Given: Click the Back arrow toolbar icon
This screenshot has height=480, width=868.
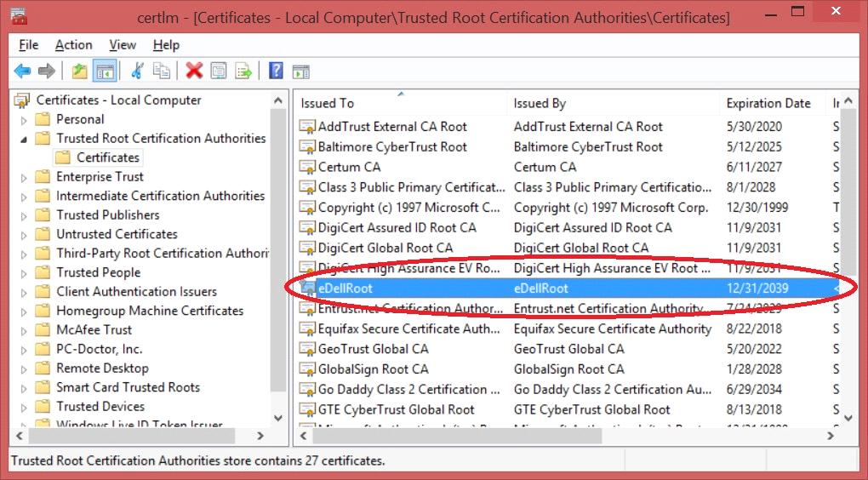Looking at the screenshot, I should coord(22,71).
